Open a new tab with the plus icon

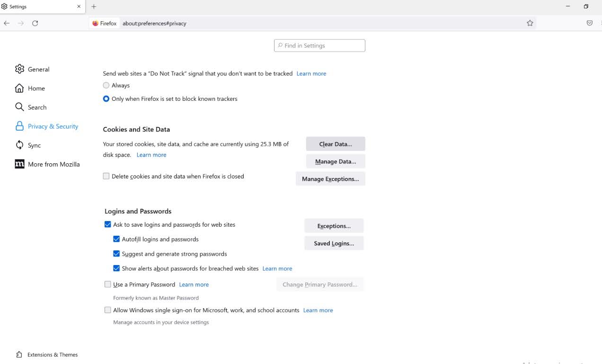(94, 7)
